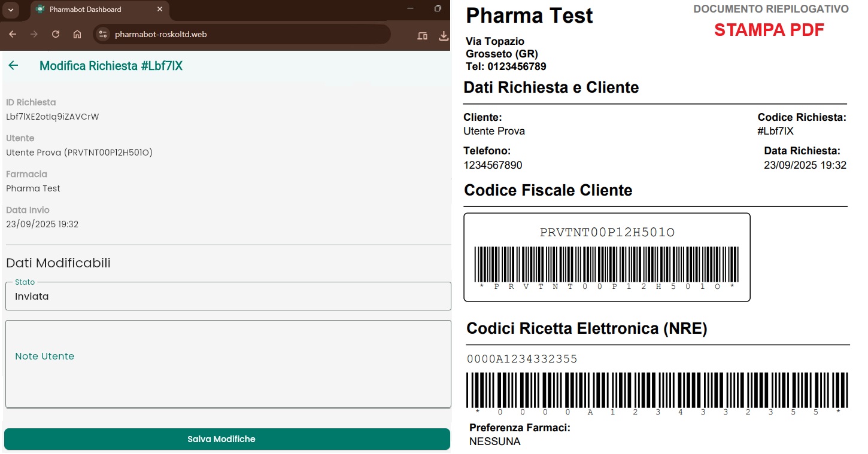Click the STAMPA PDF red text
This screenshot has height=454, width=868.
769,30
